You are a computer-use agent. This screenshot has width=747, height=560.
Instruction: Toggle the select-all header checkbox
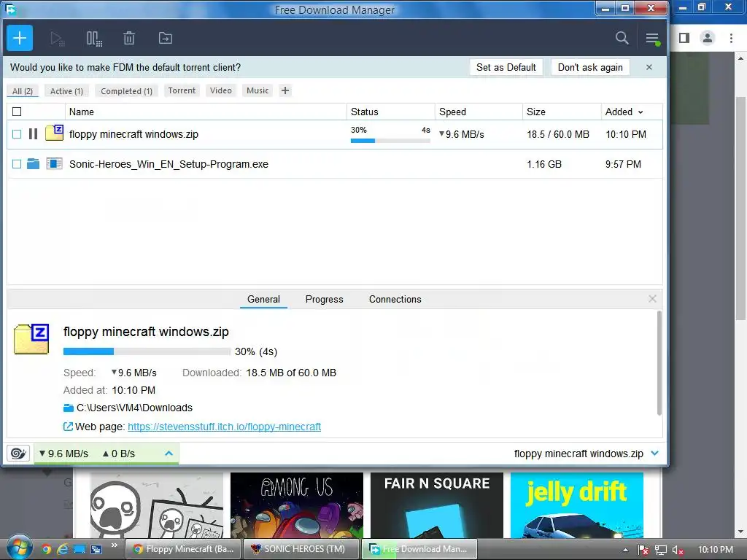[17, 112]
